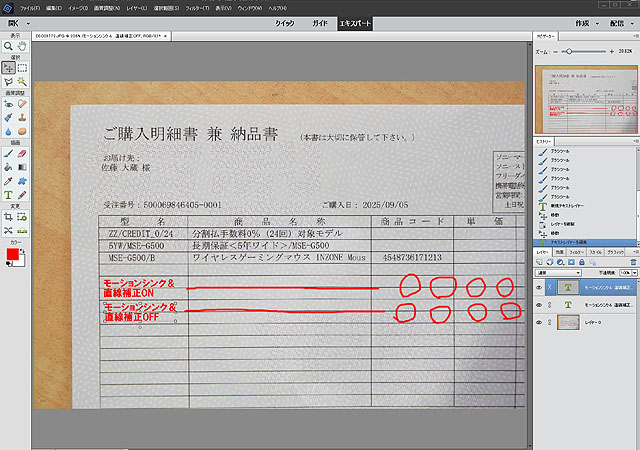
Task: Select the Custom Shape tool
Action: point(22,181)
